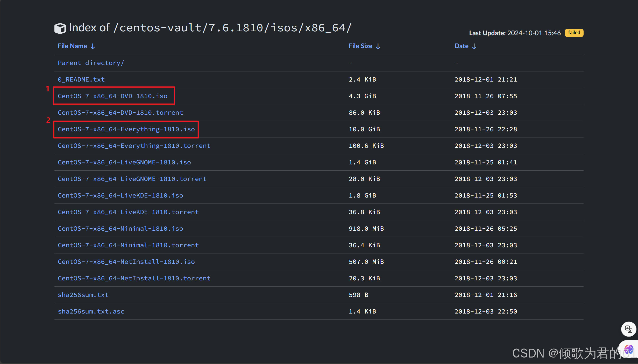Sort listing by File Name header

(72, 46)
